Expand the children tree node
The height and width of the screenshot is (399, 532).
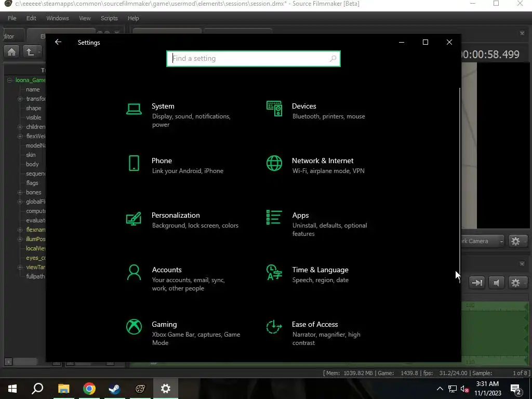[x=20, y=127]
